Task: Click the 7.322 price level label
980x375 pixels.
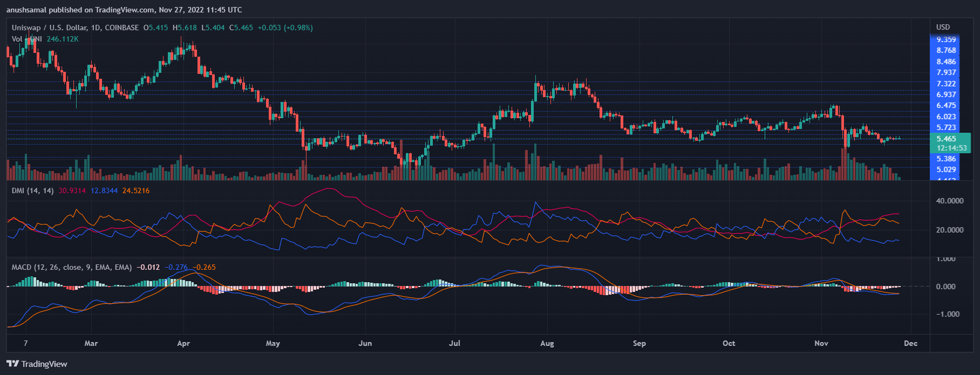Action: (x=946, y=84)
